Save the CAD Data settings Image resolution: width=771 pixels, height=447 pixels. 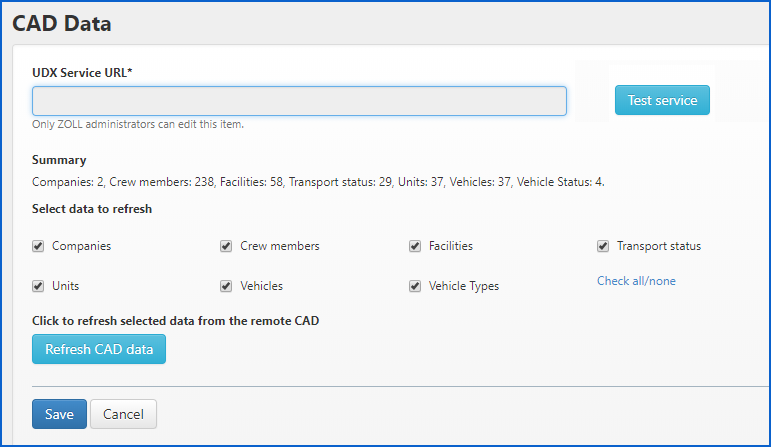point(59,414)
